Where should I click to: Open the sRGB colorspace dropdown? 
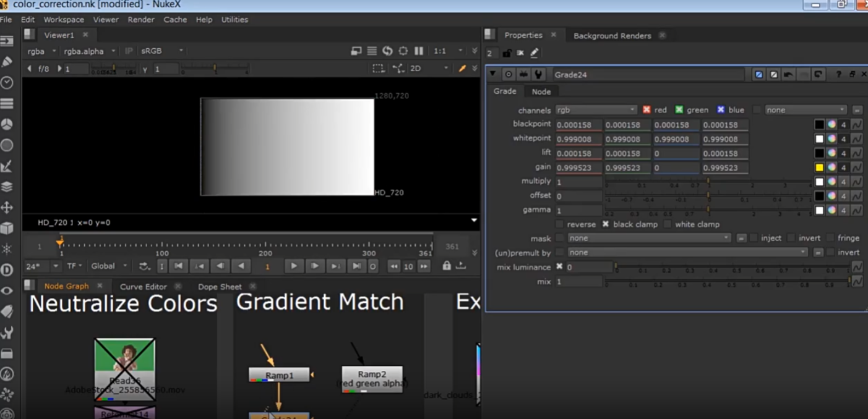pos(162,51)
